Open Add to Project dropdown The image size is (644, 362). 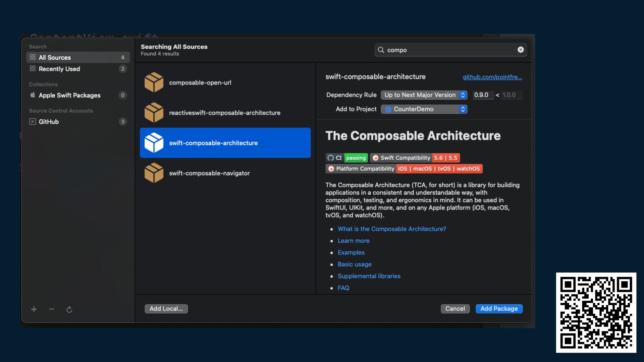424,109
